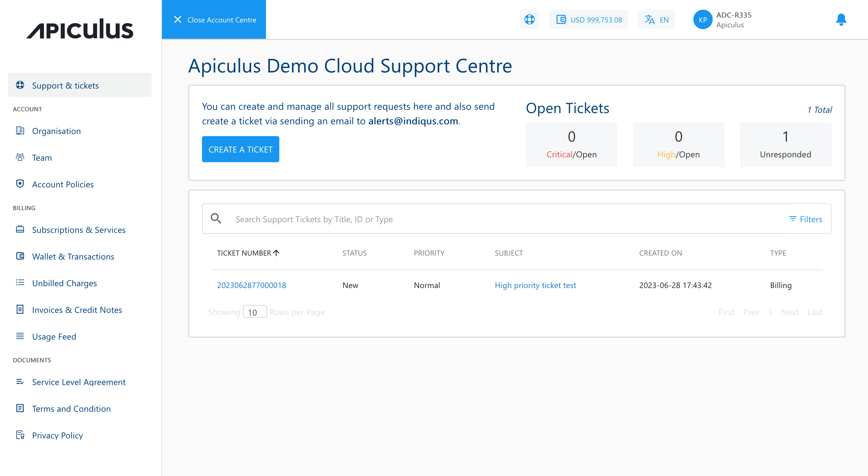Open ticket 2023062877000018
The width and height of the screenshot is (868, 476).
coord(251,285)
